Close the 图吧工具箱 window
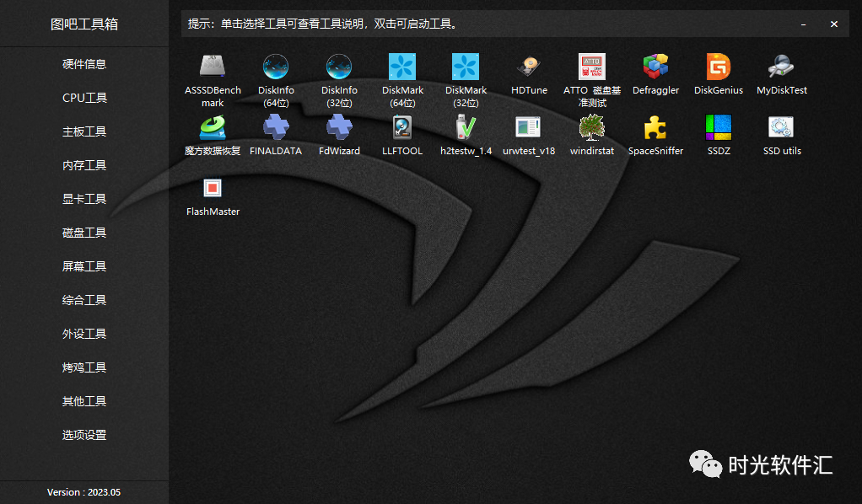The image size is (862, 504). [x=834, y=24]
